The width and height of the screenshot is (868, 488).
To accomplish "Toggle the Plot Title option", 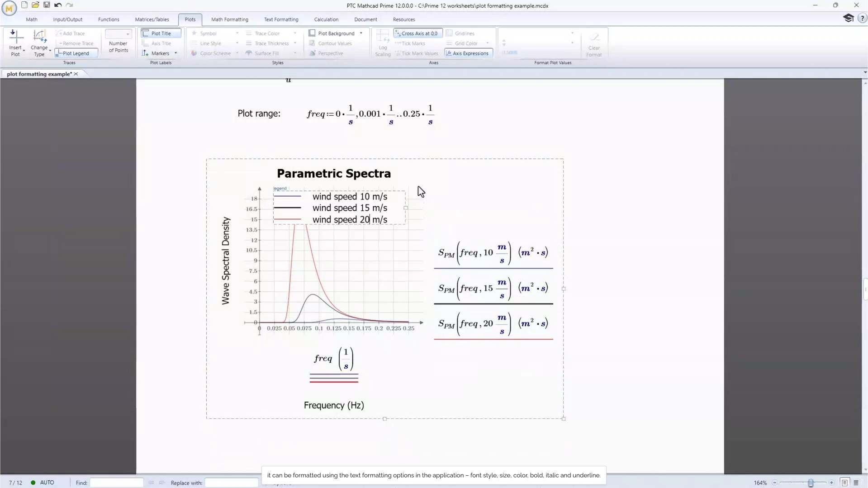I will [x=161, y=33].
